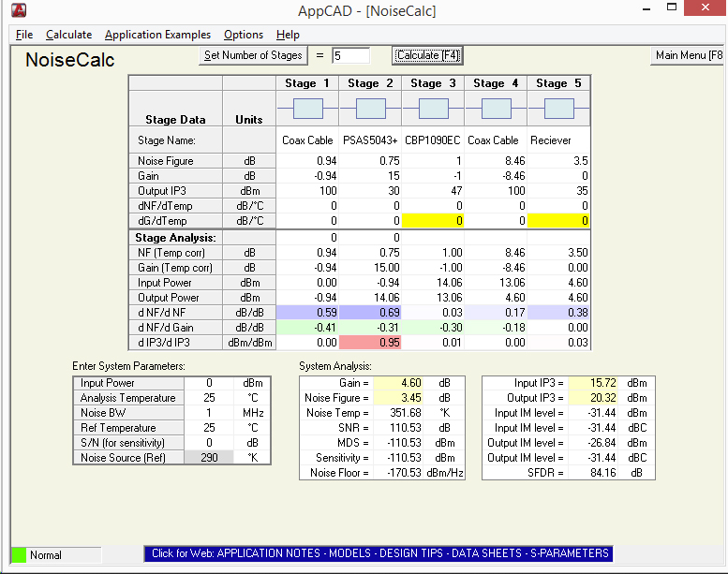Select the Stage 2 Noise Figure cell

[x=370, y=161]
